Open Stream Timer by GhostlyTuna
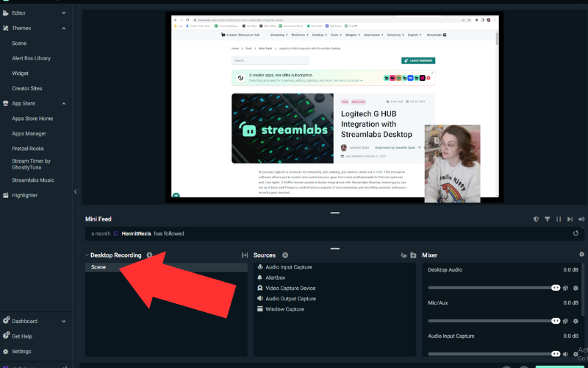The height and width of the screenshot is (368, 588). pyautogui.click(x=31, y=164)
